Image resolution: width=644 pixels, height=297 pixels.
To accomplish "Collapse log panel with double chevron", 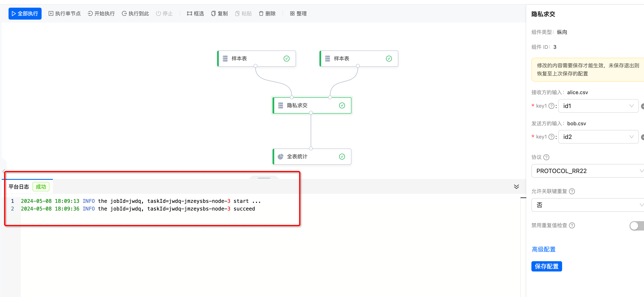I will [516, 187].
